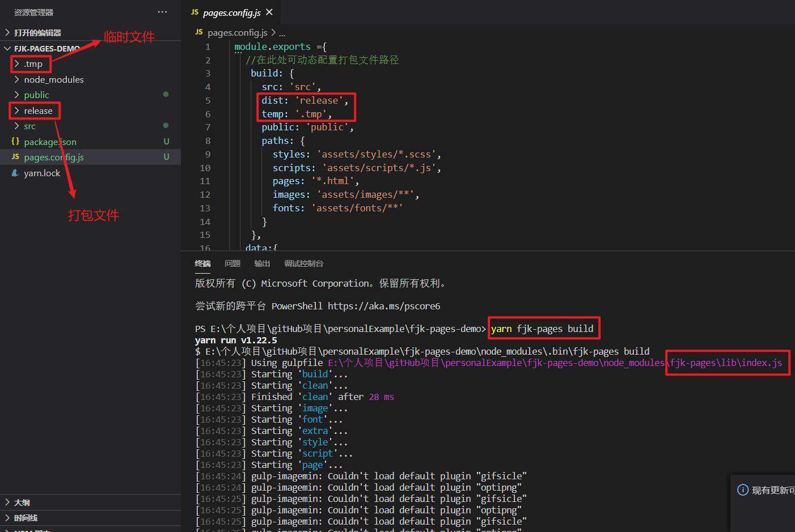This screenshot has width=795, height=532.
Task: Click the dist: 'release' code line
Action: tap(305, 100)
